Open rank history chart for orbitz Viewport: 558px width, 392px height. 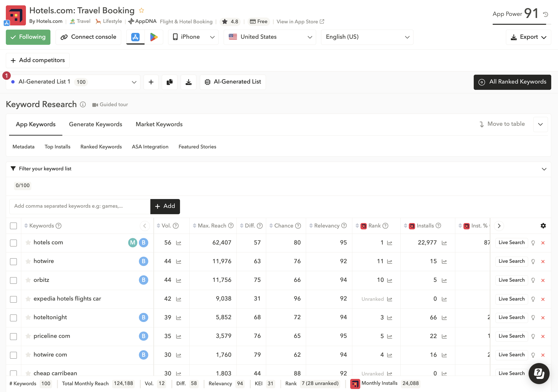click(x=390, y=280)
